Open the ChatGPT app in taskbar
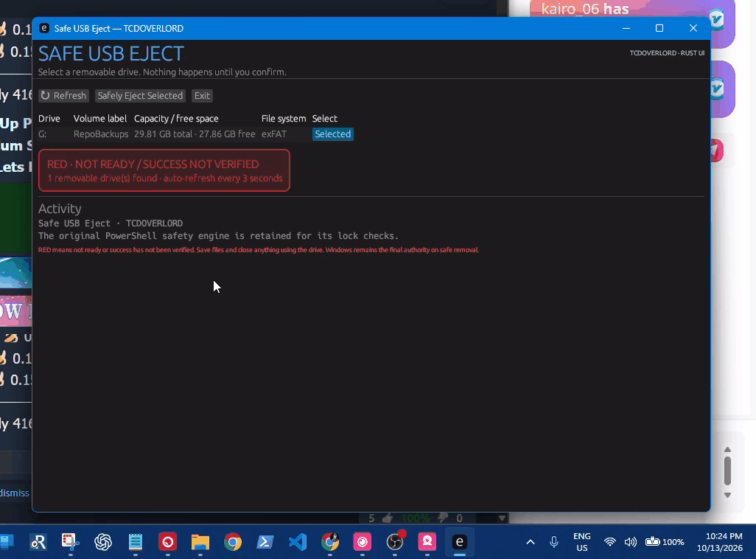This screenshot has width=756, height=559. pyautogui.click(x=102, y=542)
